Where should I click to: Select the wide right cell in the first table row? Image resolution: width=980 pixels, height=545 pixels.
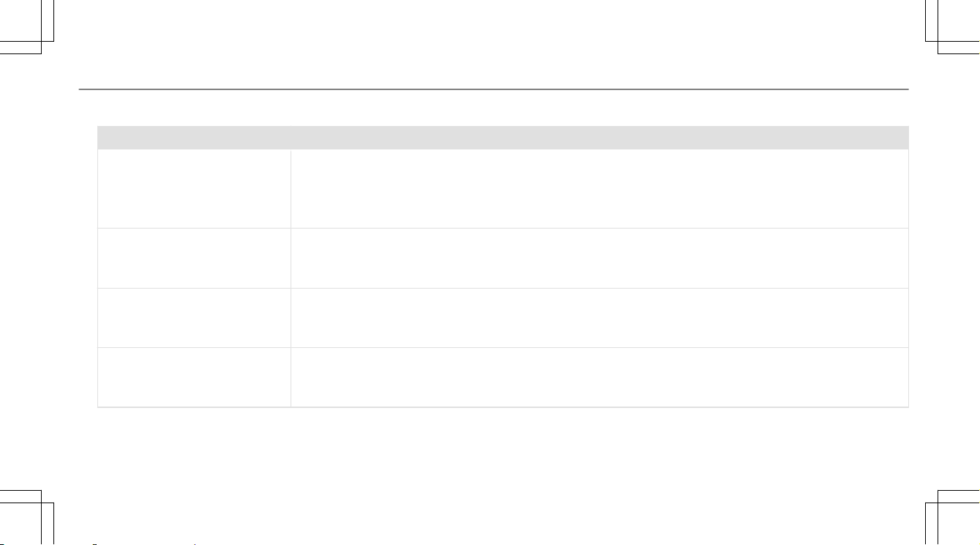599,189
